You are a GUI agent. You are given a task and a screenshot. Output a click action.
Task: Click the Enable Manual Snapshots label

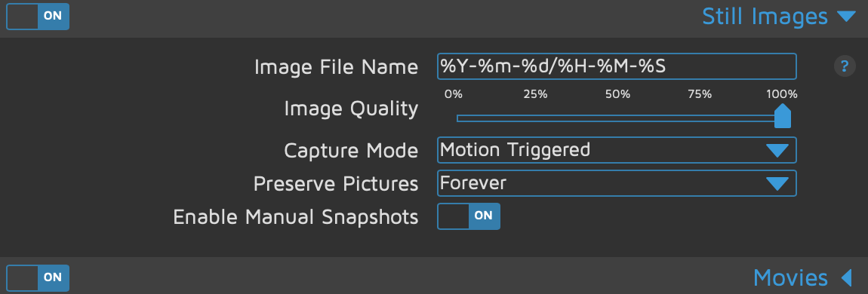tap(296, 217)
